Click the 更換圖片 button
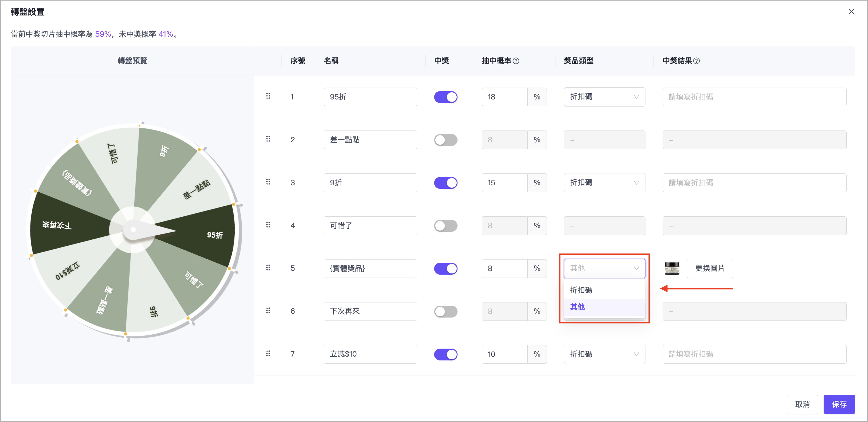This screenshot has width=868, height=422. pos(710,268)
